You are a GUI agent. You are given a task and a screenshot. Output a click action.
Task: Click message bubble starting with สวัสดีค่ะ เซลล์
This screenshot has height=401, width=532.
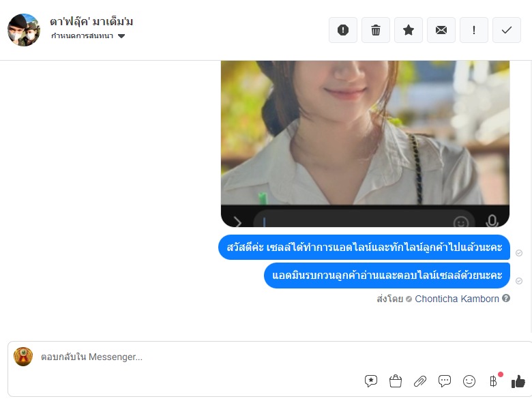tap(364, 248)
